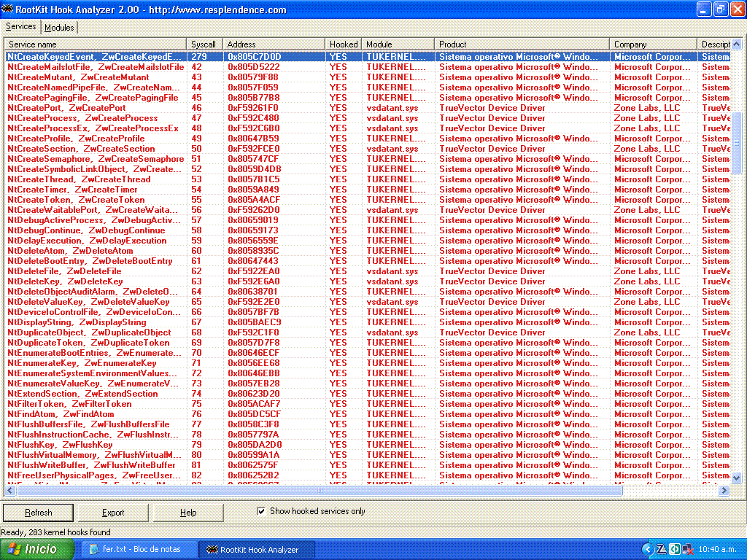The image size is (747, 560).
Task: Select the NtCreateKeyedEvent service row
Action: click(368, 57)
